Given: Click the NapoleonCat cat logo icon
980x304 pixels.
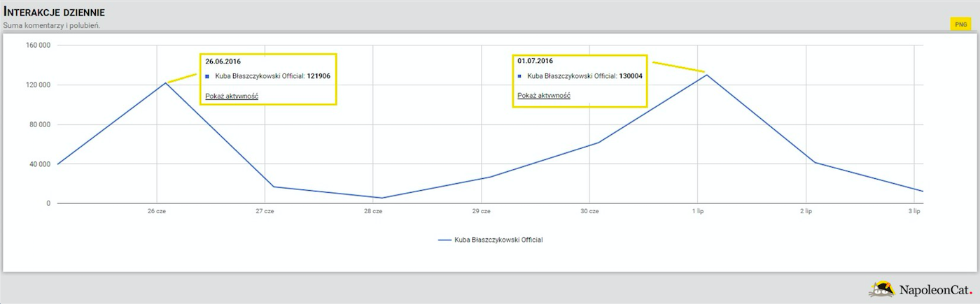Looking at the screenshot, I should [881, 289].
